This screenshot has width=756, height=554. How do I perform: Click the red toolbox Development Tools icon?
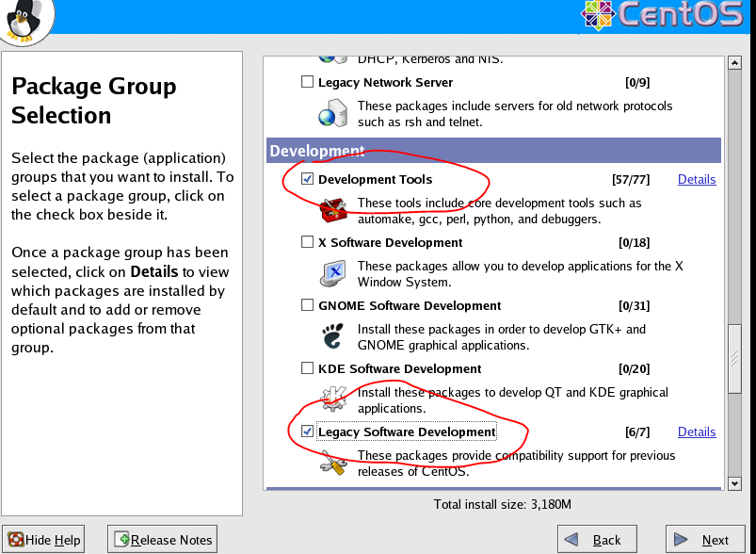333,210
